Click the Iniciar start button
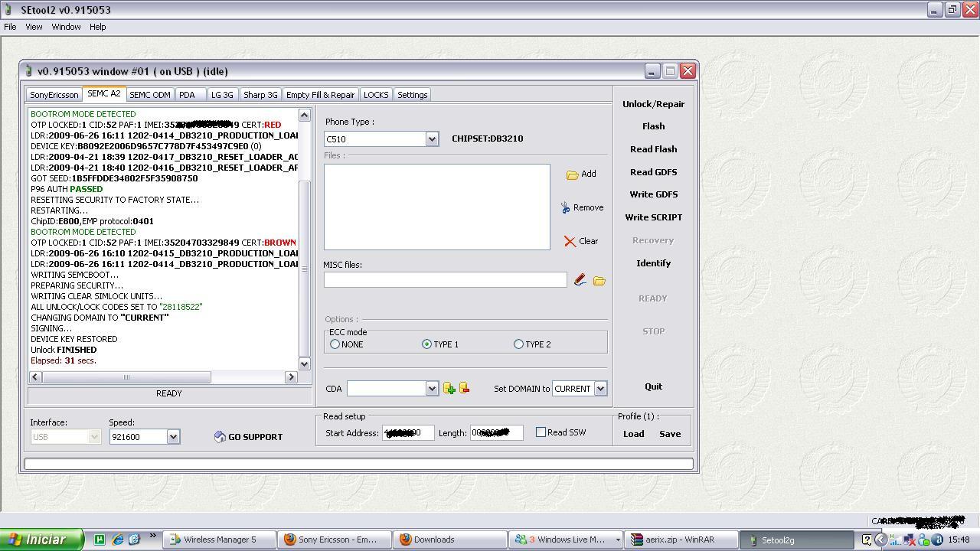This screenshot has width=980, height=551. pyautogui.click(x=41, y=540)
